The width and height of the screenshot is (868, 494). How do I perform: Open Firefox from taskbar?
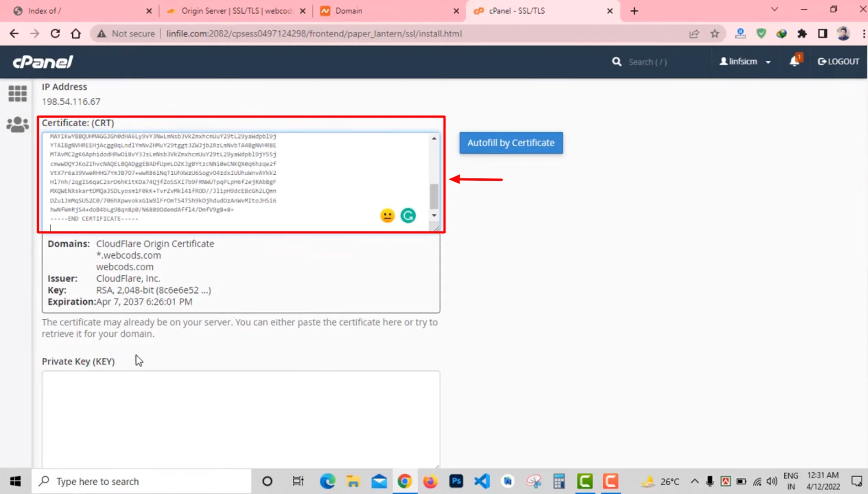[430, 481]
